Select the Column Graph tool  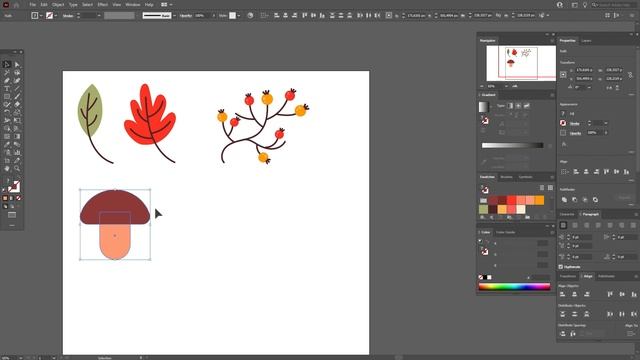[17, 152]
